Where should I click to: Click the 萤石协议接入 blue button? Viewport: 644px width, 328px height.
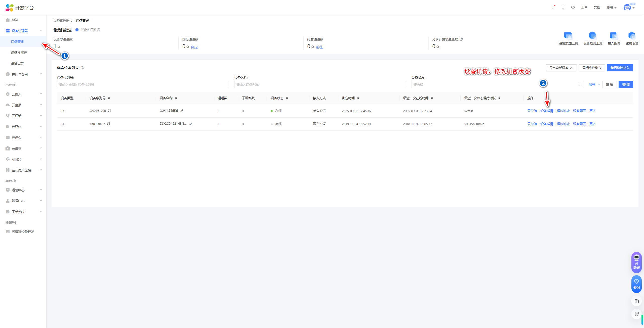[620, 68]
